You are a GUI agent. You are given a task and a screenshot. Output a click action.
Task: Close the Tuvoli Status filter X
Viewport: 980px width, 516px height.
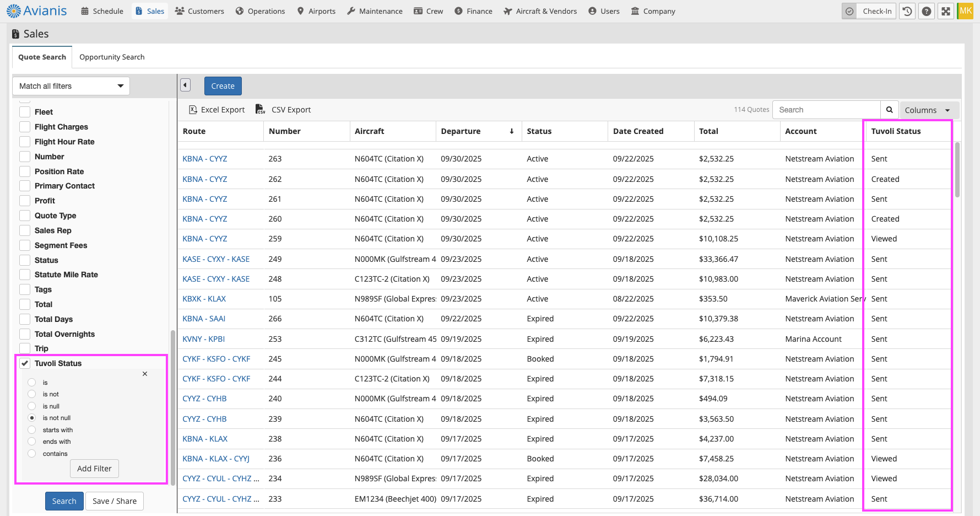(145, 374)
